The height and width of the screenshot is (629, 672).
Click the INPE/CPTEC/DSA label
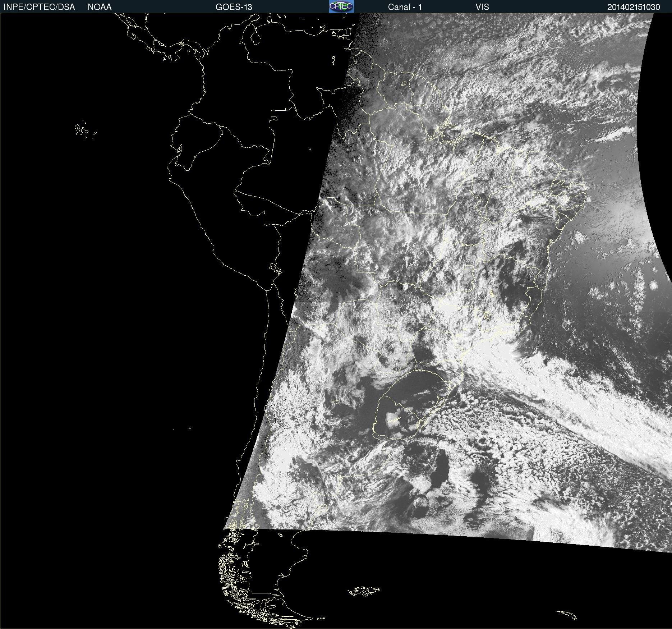pos(39,7)
